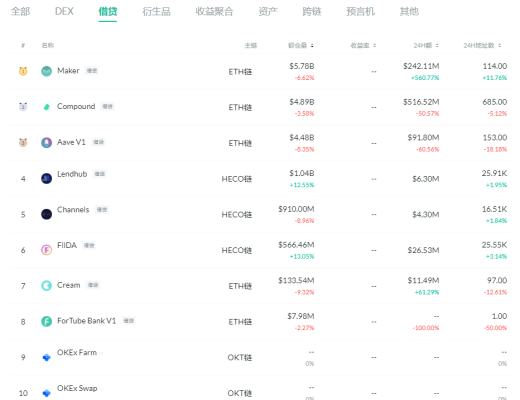
Task: Click the tag badge next to Maker
Action: (92, 71)
